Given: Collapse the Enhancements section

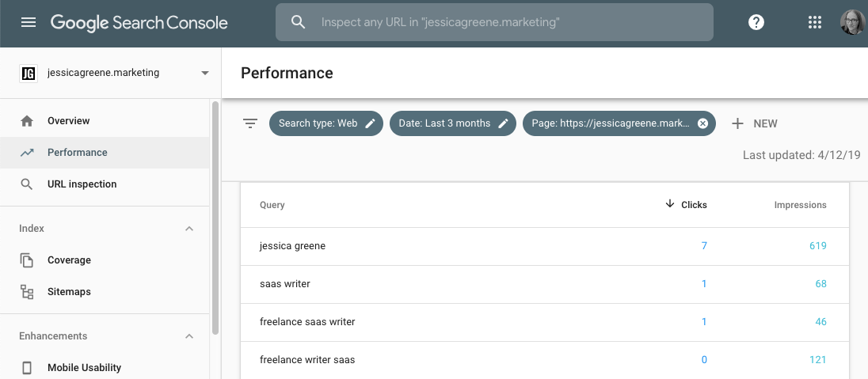Looking at the screenshot, I should 189,336.
